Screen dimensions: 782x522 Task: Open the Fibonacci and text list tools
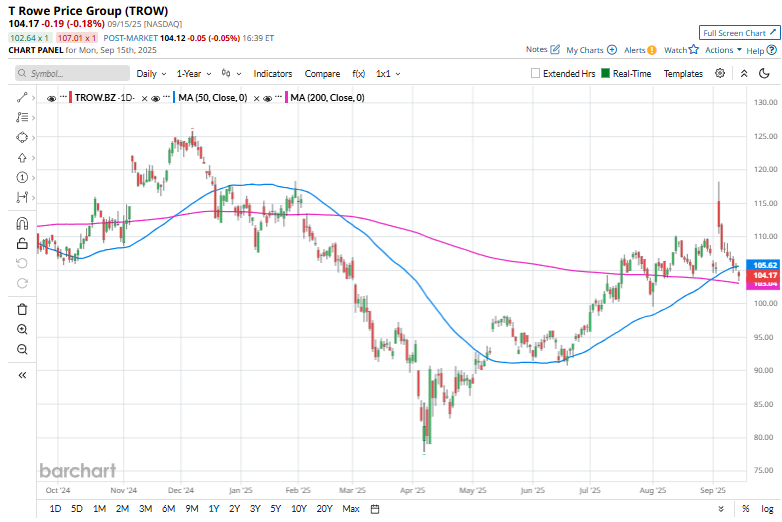(x=22, y=117)
